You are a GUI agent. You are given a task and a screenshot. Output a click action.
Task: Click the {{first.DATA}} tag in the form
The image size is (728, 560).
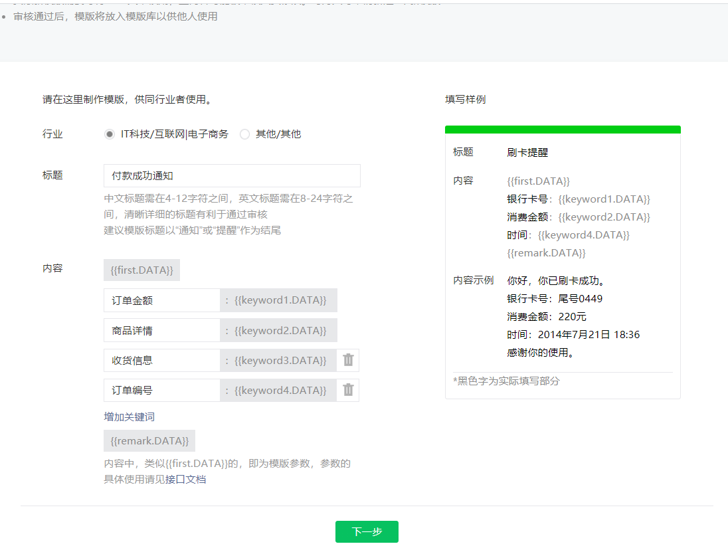click(x=141, y=270)
